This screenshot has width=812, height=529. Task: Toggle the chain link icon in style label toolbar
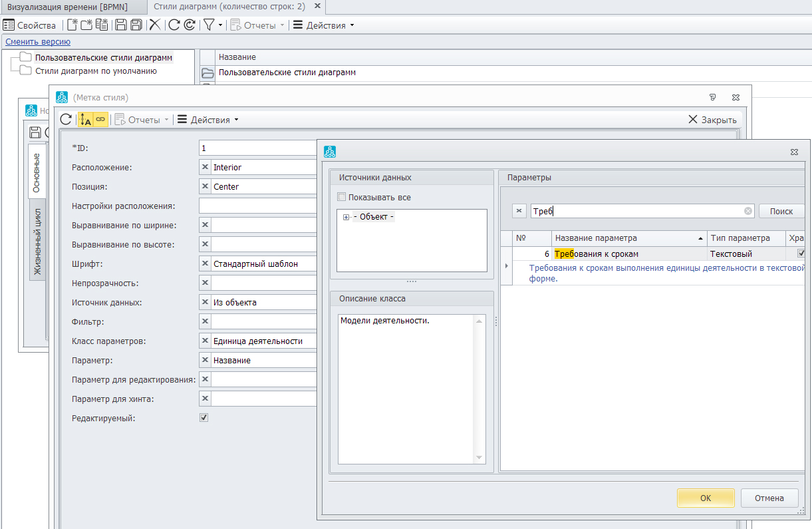(100, 120)
